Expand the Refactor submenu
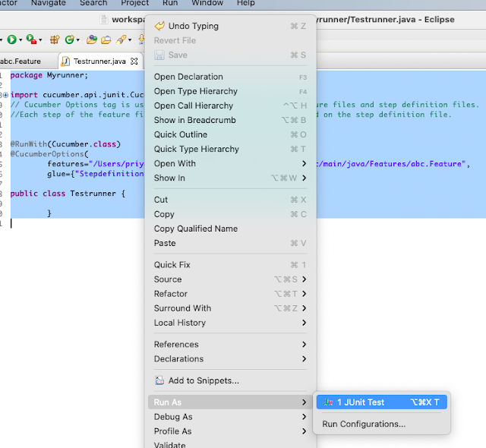This screenshot has width=486, height=448. (x=230, y=294)
